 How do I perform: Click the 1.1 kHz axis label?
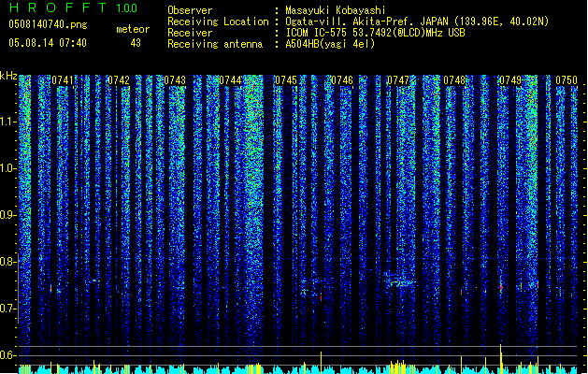click(x=8, y=122)
